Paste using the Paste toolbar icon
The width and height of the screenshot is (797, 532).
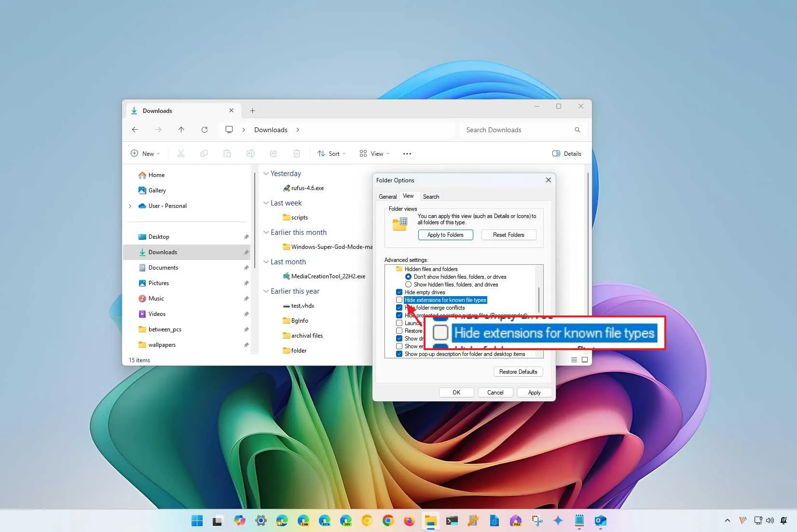tap(227, 153)
